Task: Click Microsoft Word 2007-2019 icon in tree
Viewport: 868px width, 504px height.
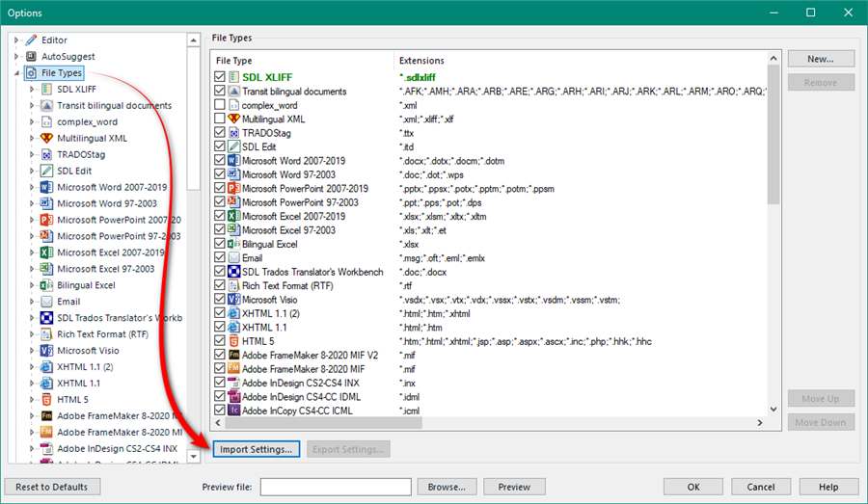Action: (x=47, y=187)
